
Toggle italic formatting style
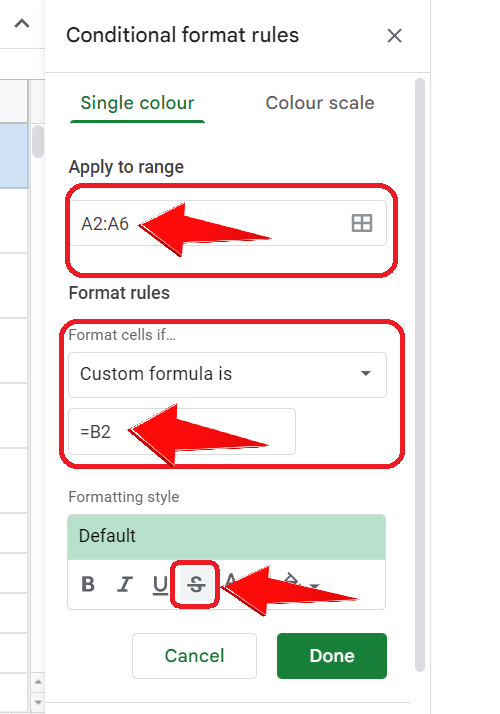pyautogui.click(x=124, y=584)
